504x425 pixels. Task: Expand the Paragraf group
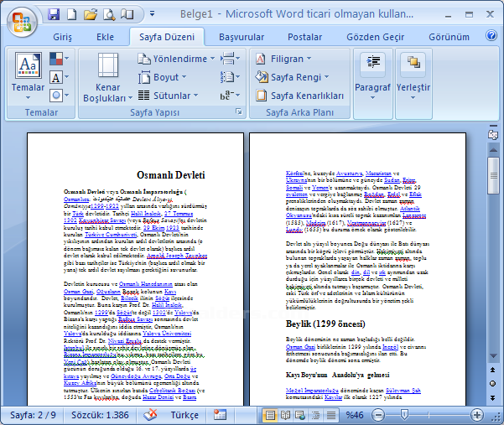point(373,84)
